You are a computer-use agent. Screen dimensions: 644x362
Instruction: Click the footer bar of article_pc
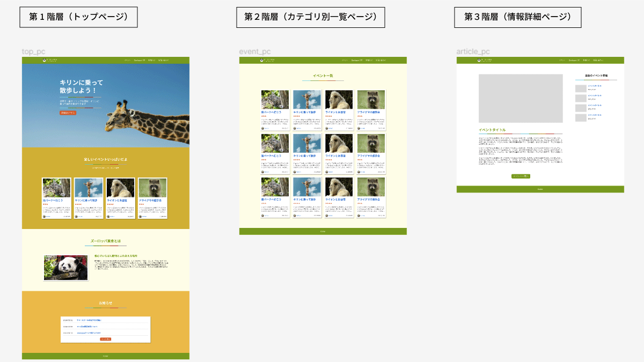click(x=540, y=189)
